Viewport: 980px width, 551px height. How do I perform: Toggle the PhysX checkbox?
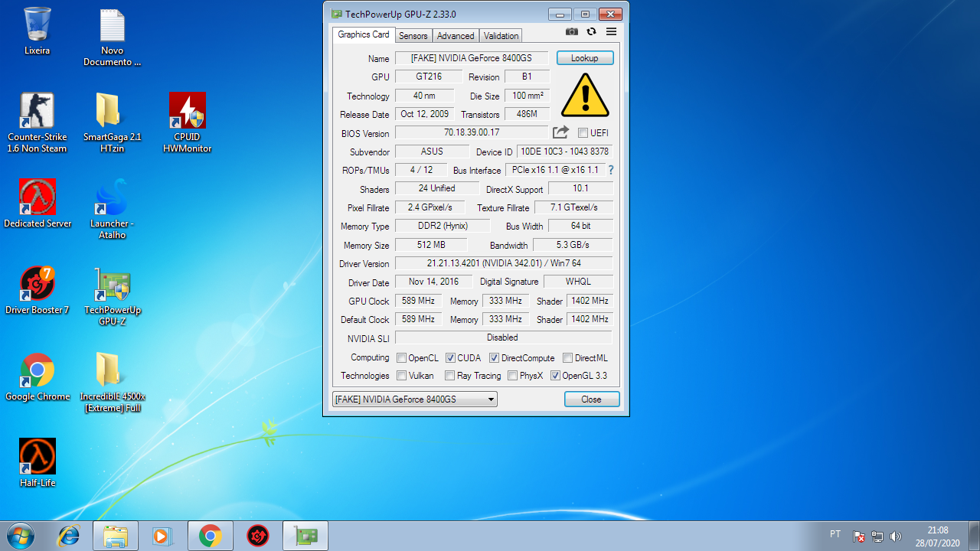coord(513,376)
